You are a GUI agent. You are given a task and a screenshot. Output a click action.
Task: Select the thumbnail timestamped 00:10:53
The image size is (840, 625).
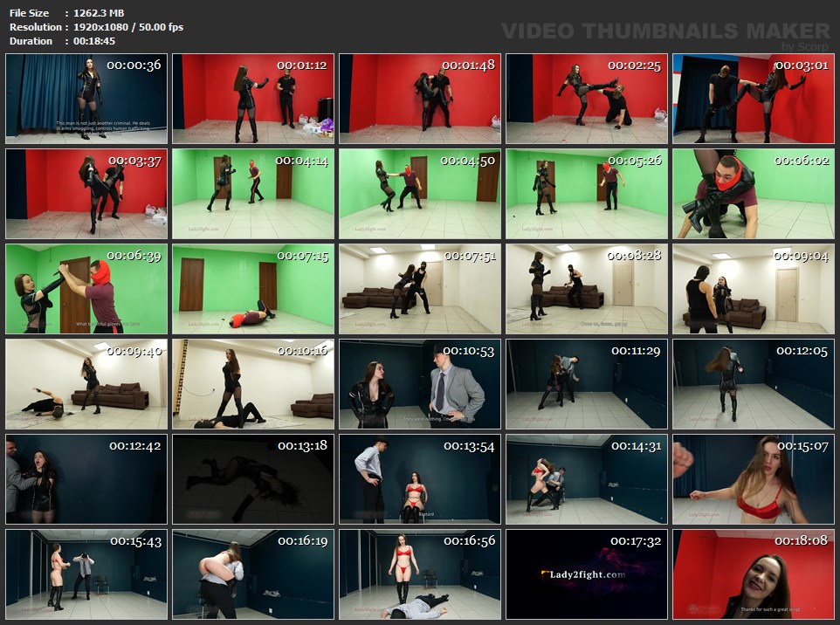coord(419,383)
